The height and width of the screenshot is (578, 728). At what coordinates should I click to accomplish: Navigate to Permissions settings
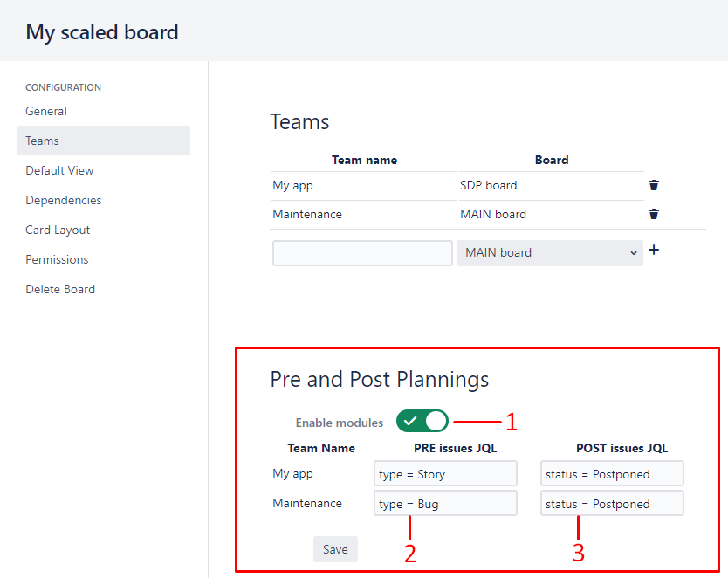pyautogui.click(x=57, y=259)
